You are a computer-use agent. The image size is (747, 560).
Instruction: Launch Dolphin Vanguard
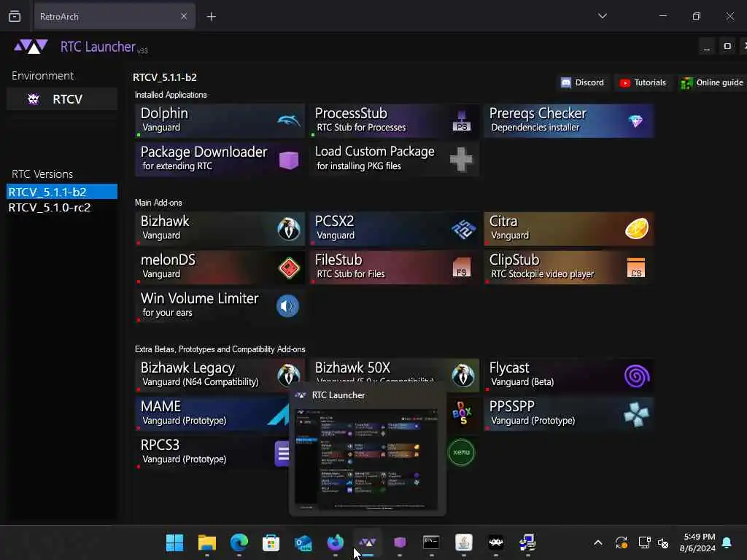[220, 121]
